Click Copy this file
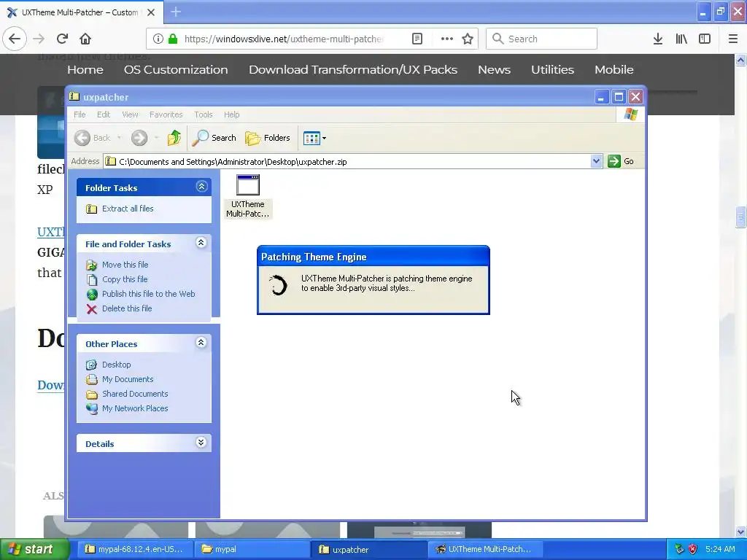 pos(124,279)
